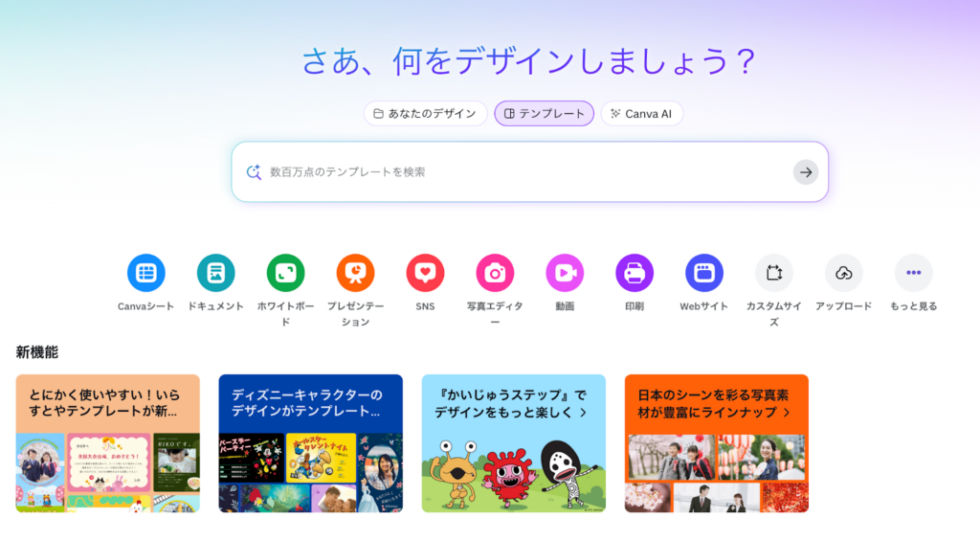Open the 写真エディター camera icon
Screen dimensions: 980x541
(x=495, y=273)
